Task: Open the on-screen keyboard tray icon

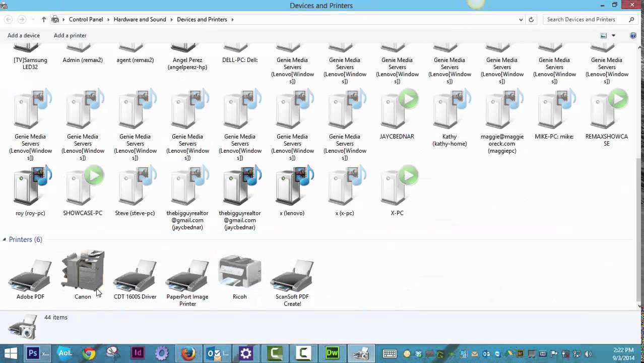Action: (390, 354)
